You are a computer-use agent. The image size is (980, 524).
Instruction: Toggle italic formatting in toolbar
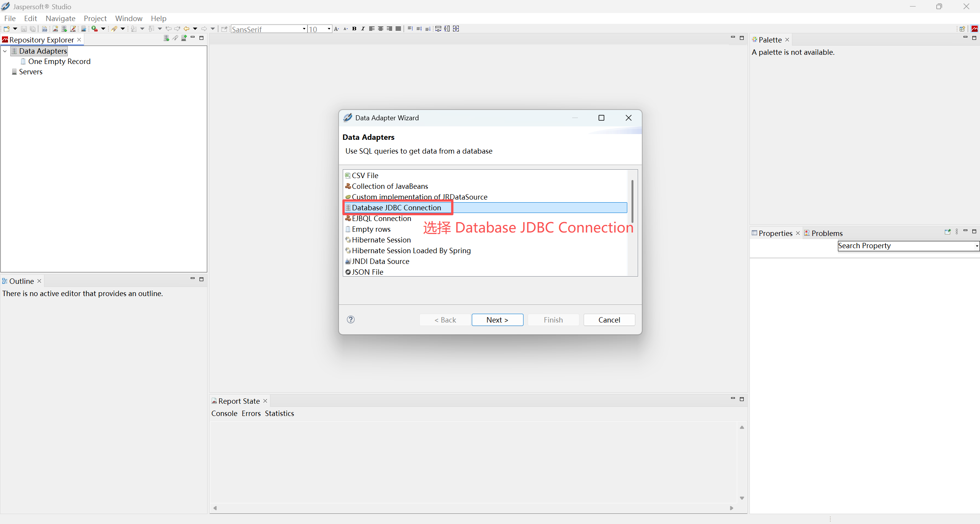[363, 29]
